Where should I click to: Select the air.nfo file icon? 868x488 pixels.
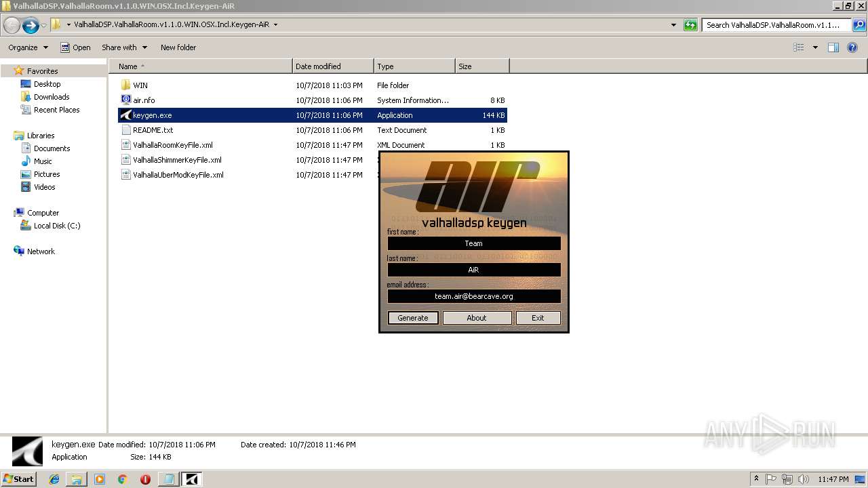click(x=125, y=100)
